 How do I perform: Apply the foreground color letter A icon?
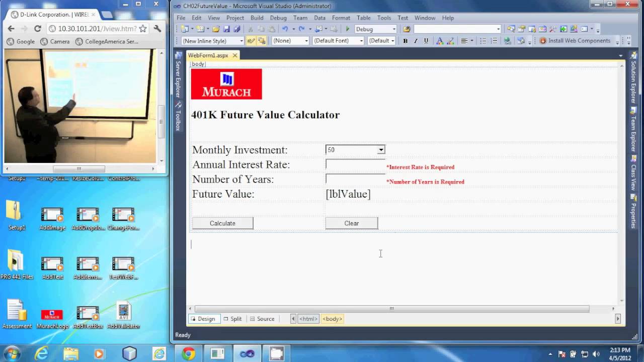tap(439, 41)
